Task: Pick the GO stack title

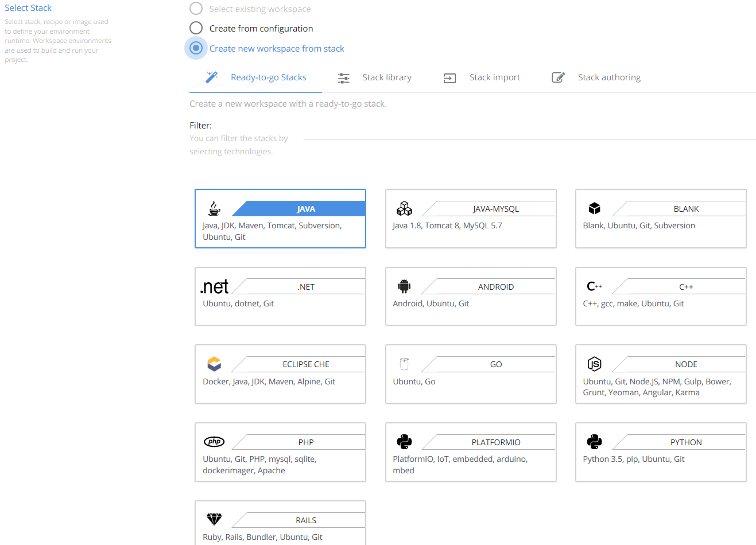Action: tap(496, 364)
